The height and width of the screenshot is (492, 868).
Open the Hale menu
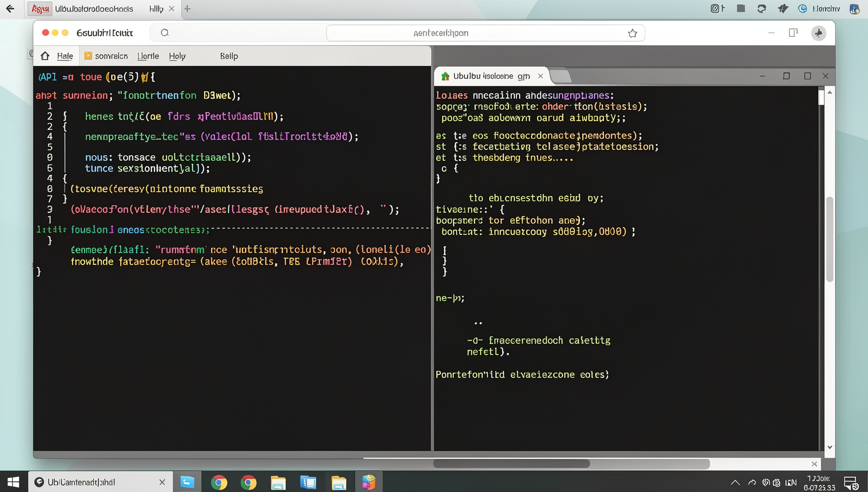[65, 56]
